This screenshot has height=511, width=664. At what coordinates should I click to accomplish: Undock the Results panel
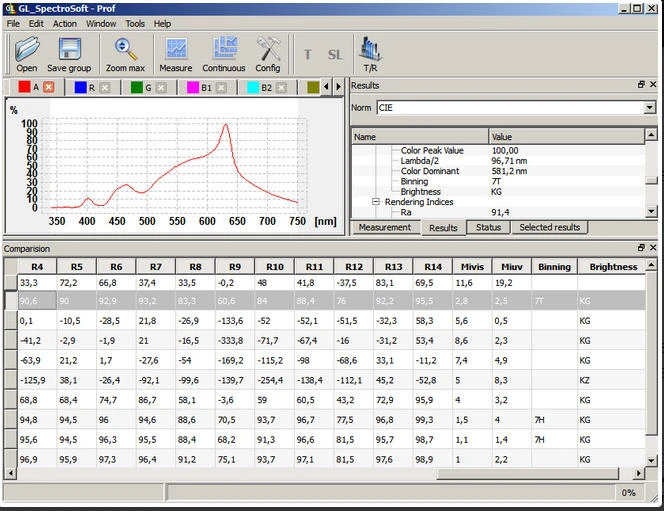641,86
